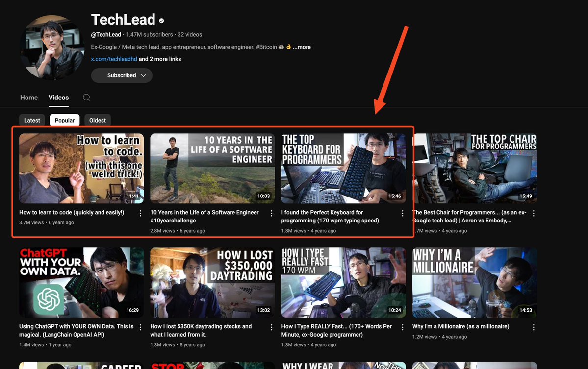Click '3.7M views • 6 years ago' text
The width and height of the screenshot is (588, 369).
[x=47, y=222]
